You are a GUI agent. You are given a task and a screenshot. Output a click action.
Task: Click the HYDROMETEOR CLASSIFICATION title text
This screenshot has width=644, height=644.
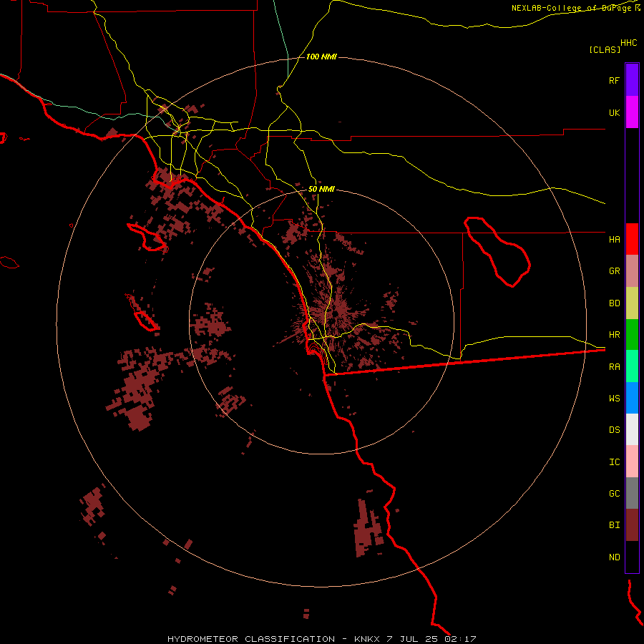251,639
